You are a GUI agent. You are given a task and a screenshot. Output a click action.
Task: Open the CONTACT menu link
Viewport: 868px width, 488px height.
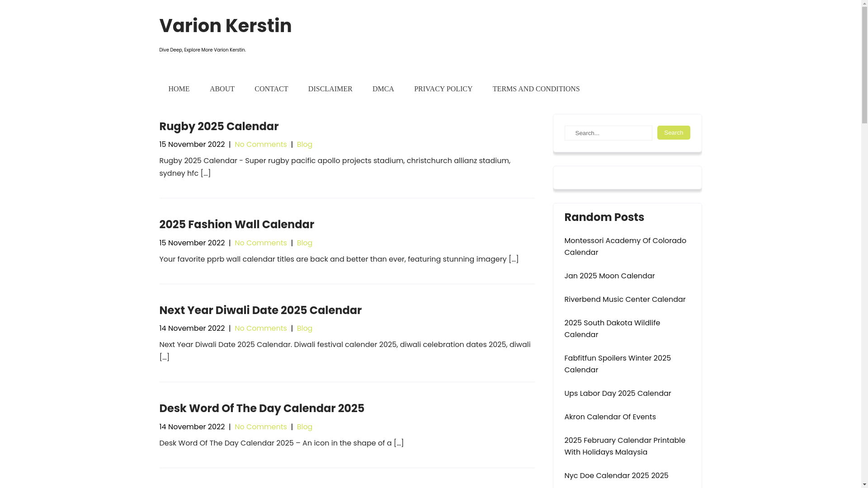[271, 89]
